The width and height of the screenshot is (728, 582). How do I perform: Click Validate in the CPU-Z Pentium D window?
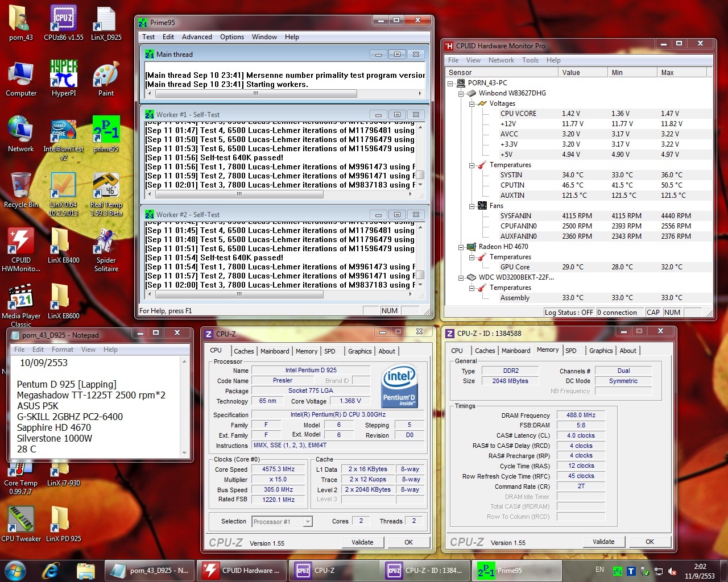362,542
